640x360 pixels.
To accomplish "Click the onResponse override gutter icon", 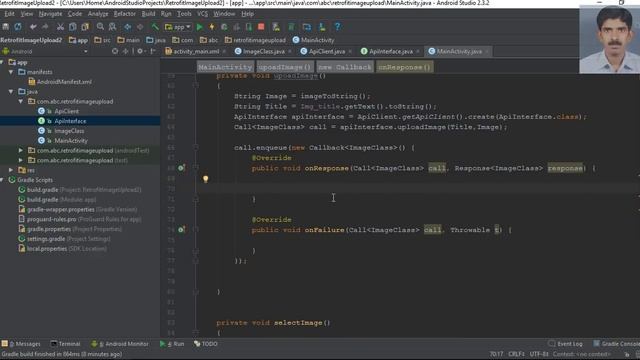I will pos(181,168).
